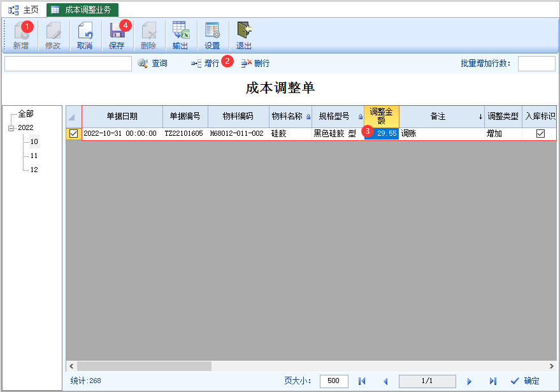Click the 调整类型 column header

pyautogui.click(x=503, y=117)
